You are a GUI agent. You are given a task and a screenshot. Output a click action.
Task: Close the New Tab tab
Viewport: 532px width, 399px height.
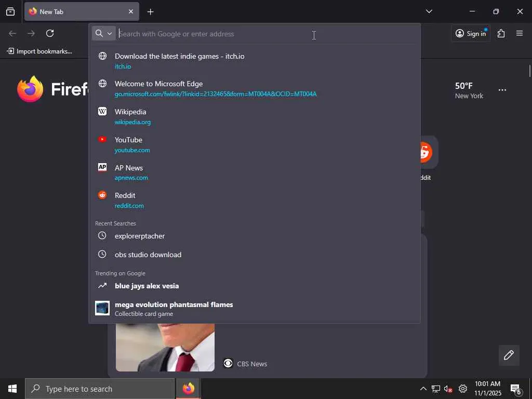click(x=130, y=11)
